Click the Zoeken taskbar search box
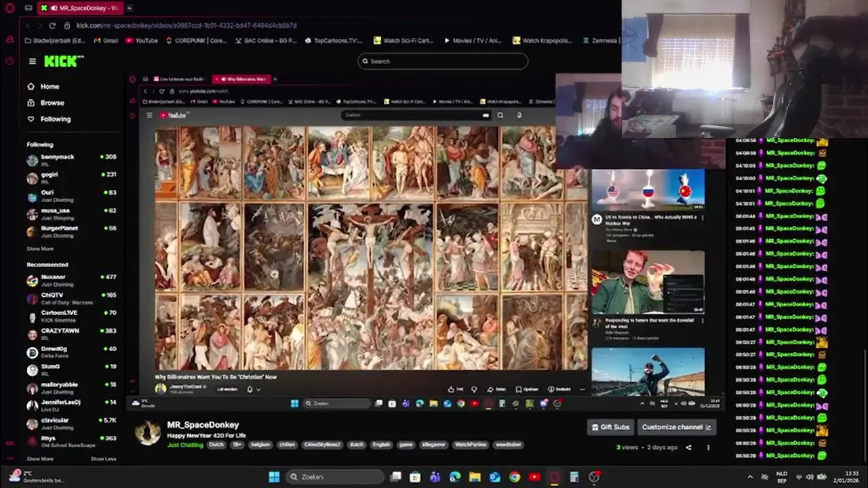868x488 pixels. pos(334,477)
